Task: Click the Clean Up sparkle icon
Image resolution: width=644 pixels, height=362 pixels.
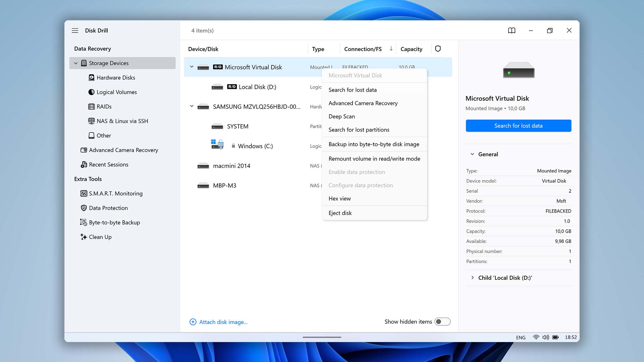Action: click(84, 237)
